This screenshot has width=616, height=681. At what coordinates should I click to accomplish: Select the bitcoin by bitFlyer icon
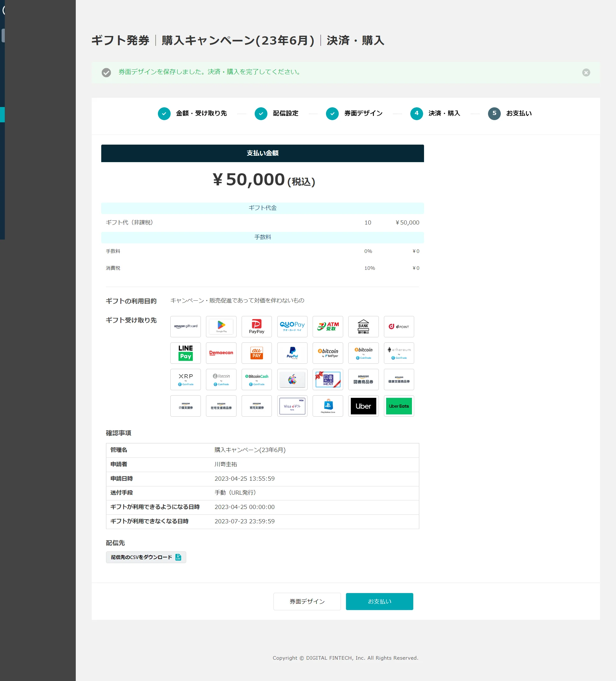point(328,353)
